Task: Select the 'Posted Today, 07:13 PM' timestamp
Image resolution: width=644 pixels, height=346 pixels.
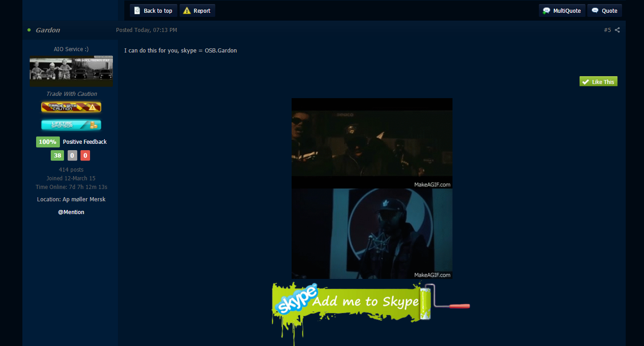Action: 146,30
